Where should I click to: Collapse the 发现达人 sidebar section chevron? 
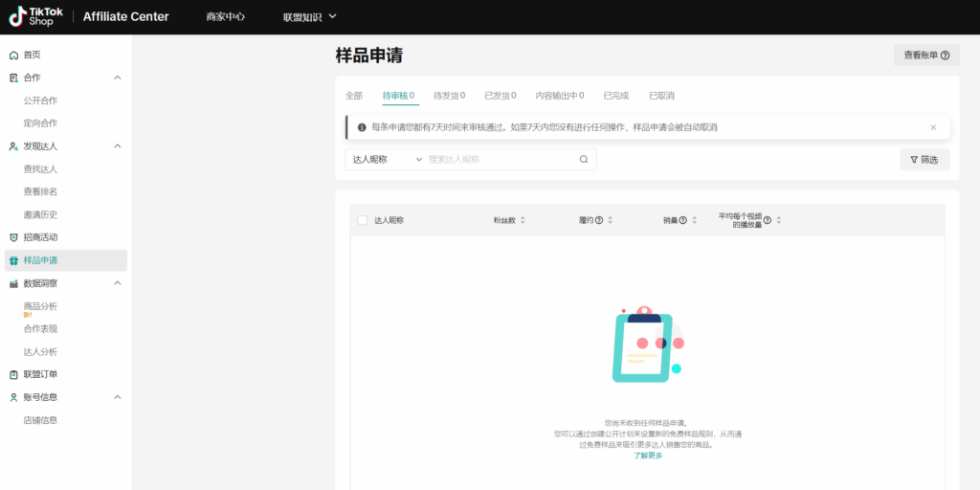pos(118,146)
